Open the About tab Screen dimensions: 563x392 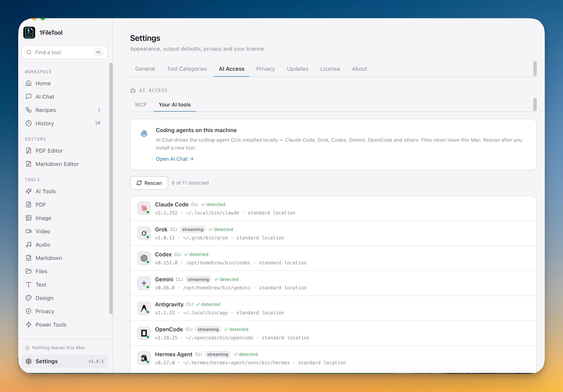(359, 69)
